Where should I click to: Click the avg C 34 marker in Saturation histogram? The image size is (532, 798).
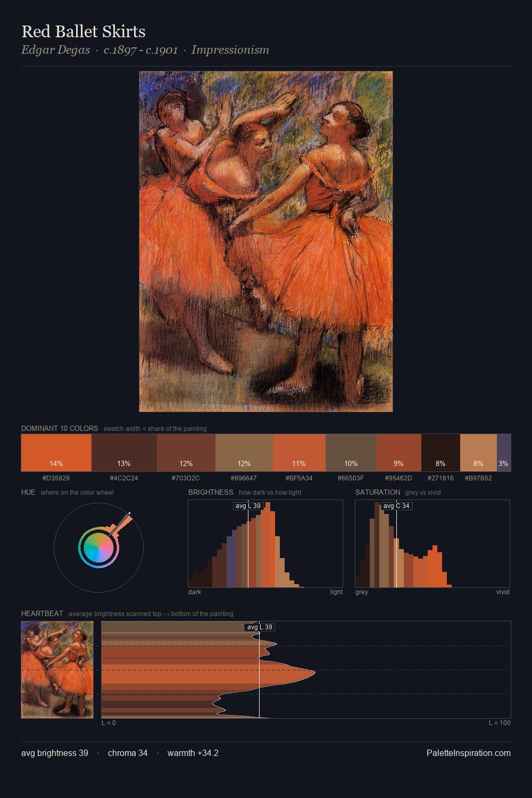pos(396,506)
